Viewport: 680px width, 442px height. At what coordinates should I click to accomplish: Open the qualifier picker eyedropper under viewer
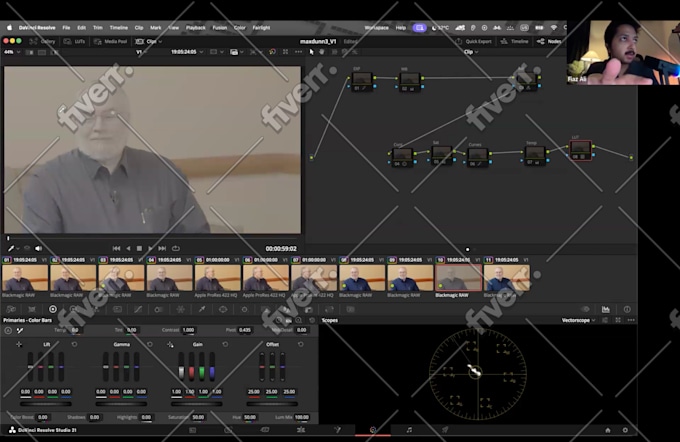11,249
